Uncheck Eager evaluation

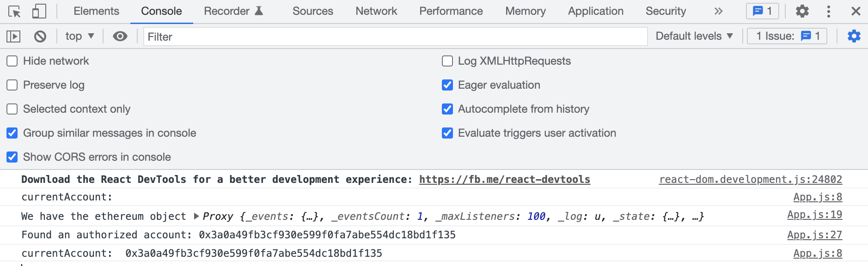point(447,85)
